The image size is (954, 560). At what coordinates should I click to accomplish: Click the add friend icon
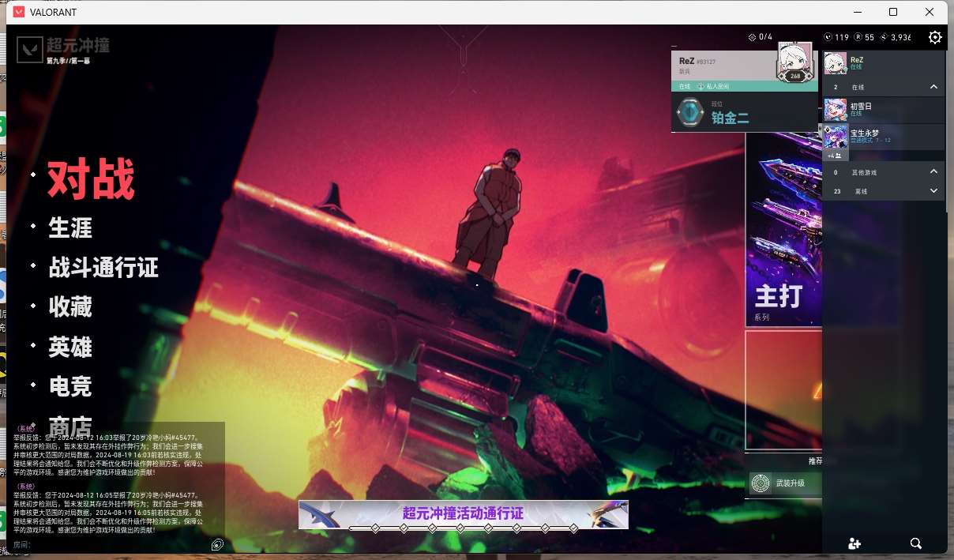tap(854, 543)
